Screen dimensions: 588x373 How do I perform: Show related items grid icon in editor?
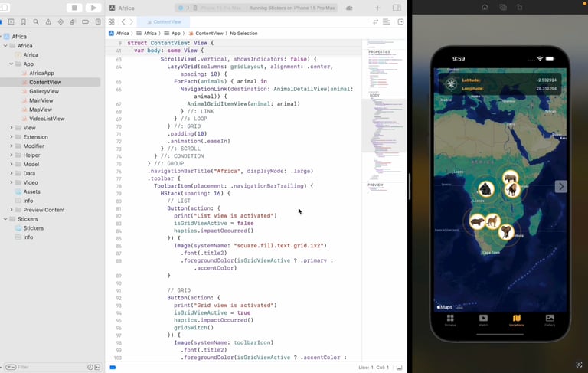(111, 21)
